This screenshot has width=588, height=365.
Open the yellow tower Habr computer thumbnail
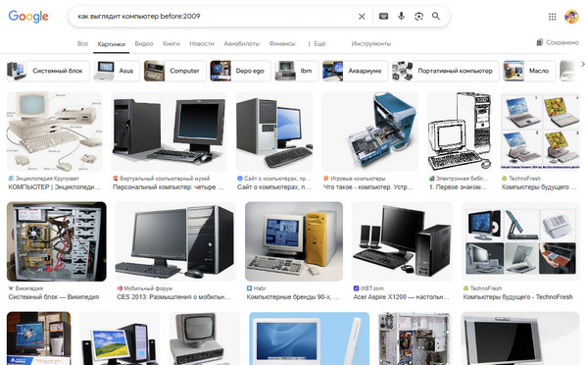(x=294, y=241)
